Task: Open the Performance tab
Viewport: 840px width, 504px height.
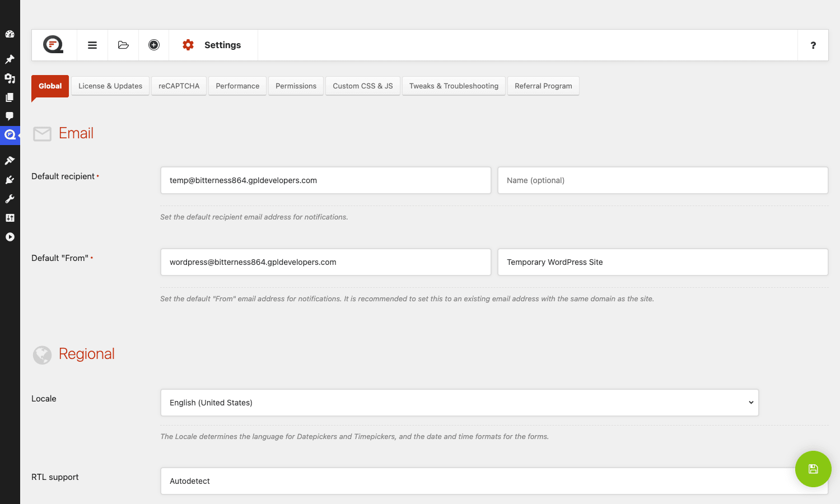Action: tap(237, 86)
